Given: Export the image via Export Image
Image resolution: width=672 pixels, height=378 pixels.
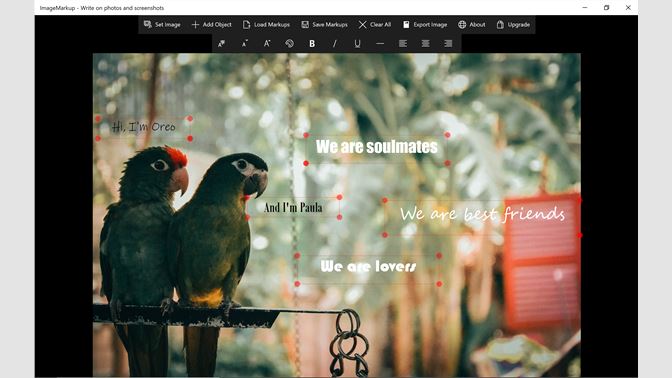Looking at the screenshot, I should 425,25.
